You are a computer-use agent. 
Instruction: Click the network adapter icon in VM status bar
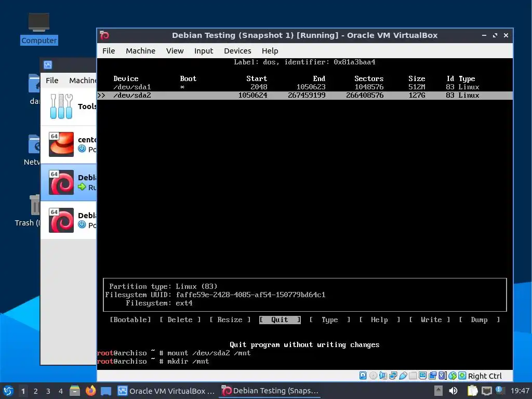393,376
